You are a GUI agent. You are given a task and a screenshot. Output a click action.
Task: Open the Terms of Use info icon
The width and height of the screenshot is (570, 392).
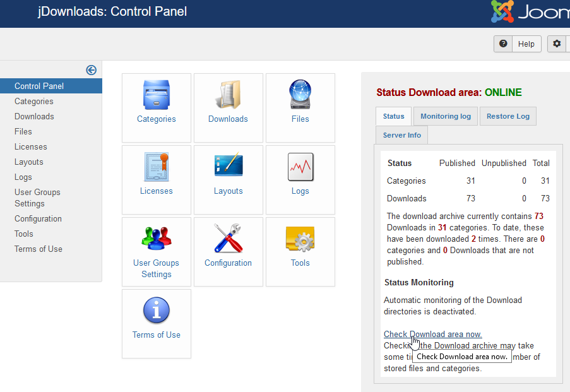[x=157, y=311]
